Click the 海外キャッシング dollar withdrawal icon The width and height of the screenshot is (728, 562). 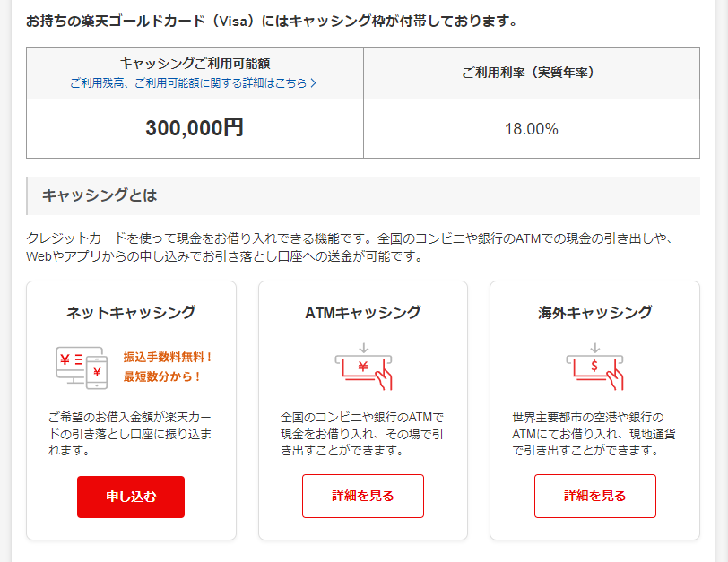click(x=594, y=367)
